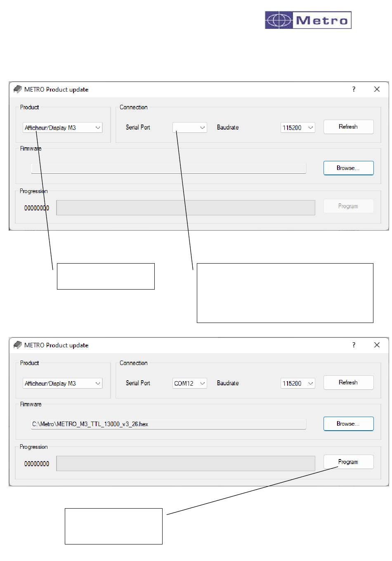
Task: Click the chip icon in the empty-Serial-Port dialog's title bar
Action: [17, 89]
